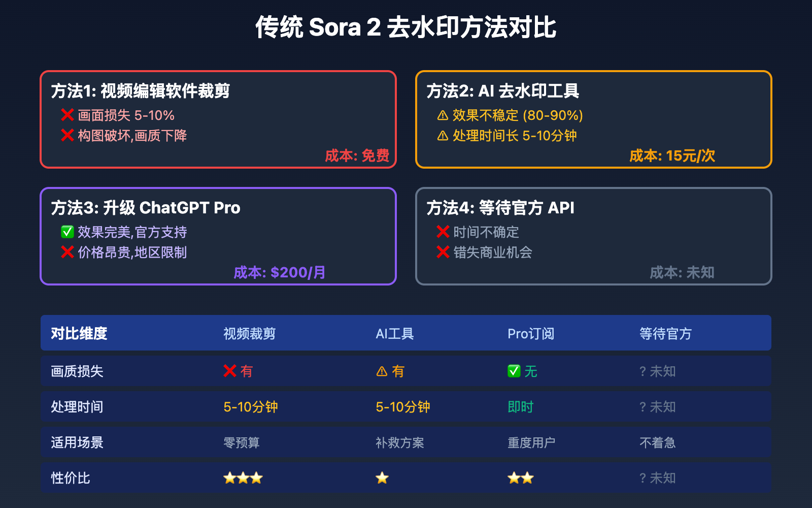Viewport: 812px width, 508px height.
Task: Click the red X beside 画面损失 5-10%
Action: point(67,115)
